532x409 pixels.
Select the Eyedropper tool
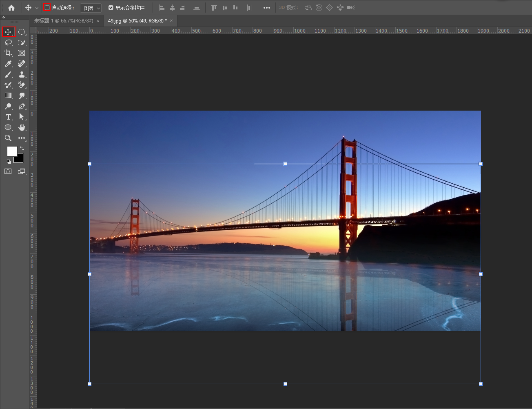coord(8,64)
